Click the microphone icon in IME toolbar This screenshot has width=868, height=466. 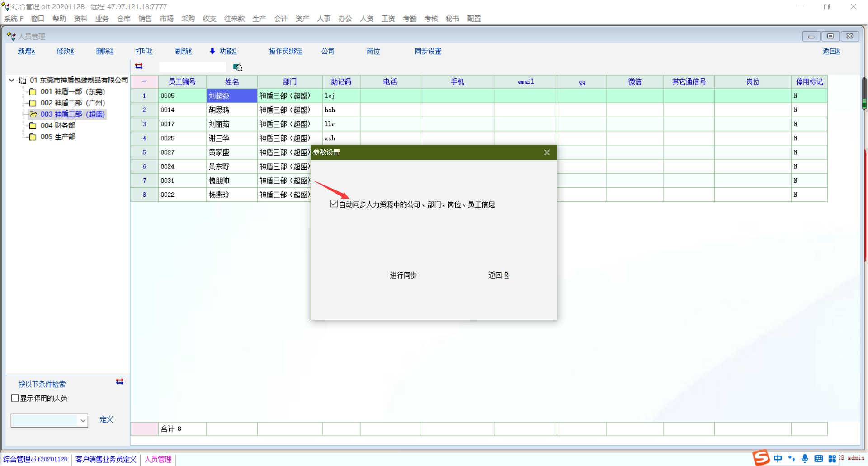point(805,458)
